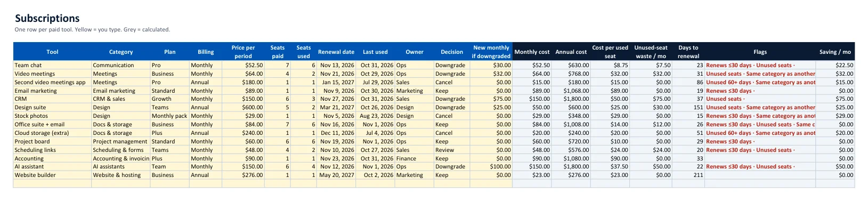Click the Subscriptions title text
Viewport: 868px width, 201px height.
click(x=47, y=19)
